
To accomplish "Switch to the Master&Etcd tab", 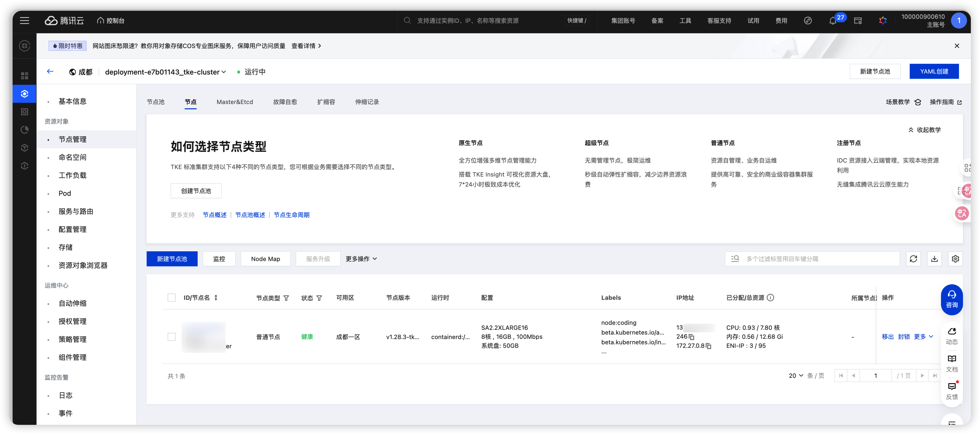I will pyautogui.click(x=234, y=102).
